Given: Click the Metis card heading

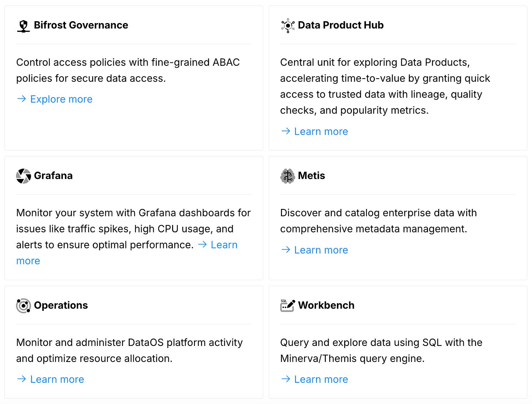Looking at the screenshot, I should coord(311,176).
